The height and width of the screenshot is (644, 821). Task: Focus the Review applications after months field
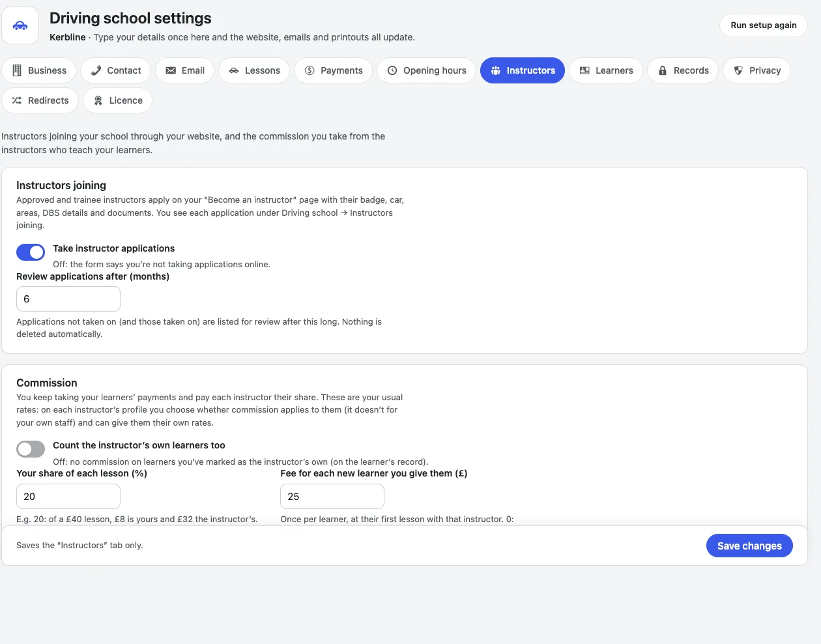click(68, 299)
